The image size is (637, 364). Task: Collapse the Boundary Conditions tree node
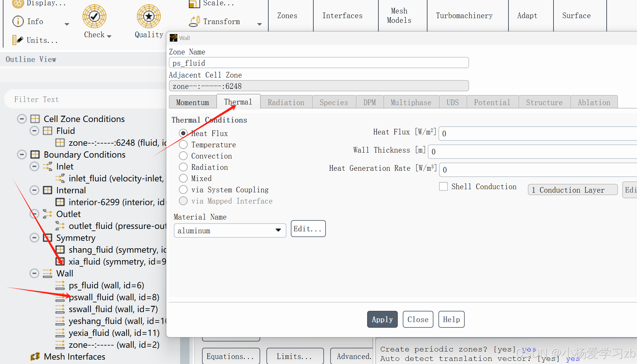pyautogui.click(x=22, y=154)
